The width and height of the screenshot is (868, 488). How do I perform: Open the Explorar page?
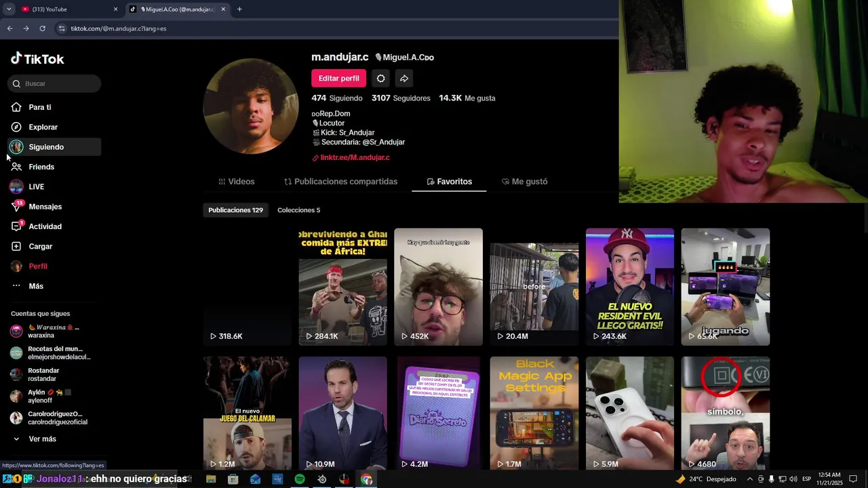43,127
